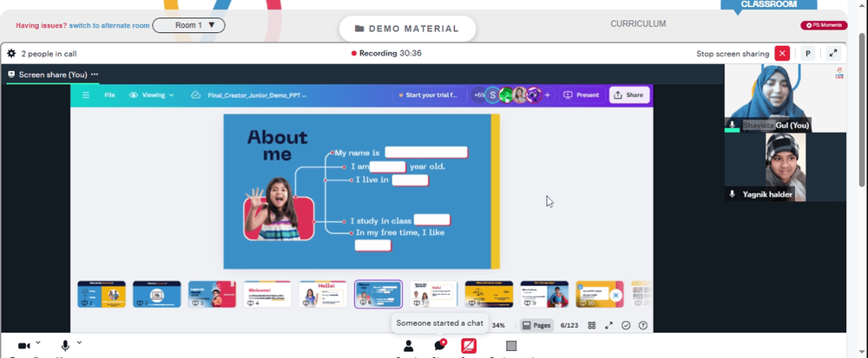868x358 pixels.
Task: Toggle the Pages thumbnail strip
Action: click(536, 325)
